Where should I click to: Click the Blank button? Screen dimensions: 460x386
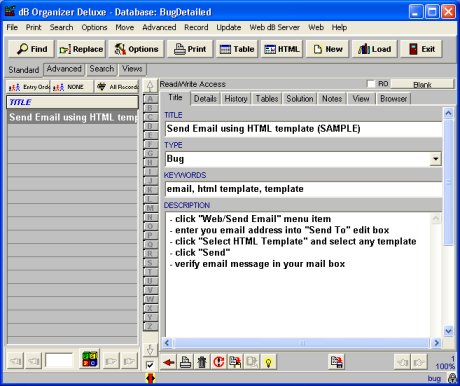pos(422,84)
